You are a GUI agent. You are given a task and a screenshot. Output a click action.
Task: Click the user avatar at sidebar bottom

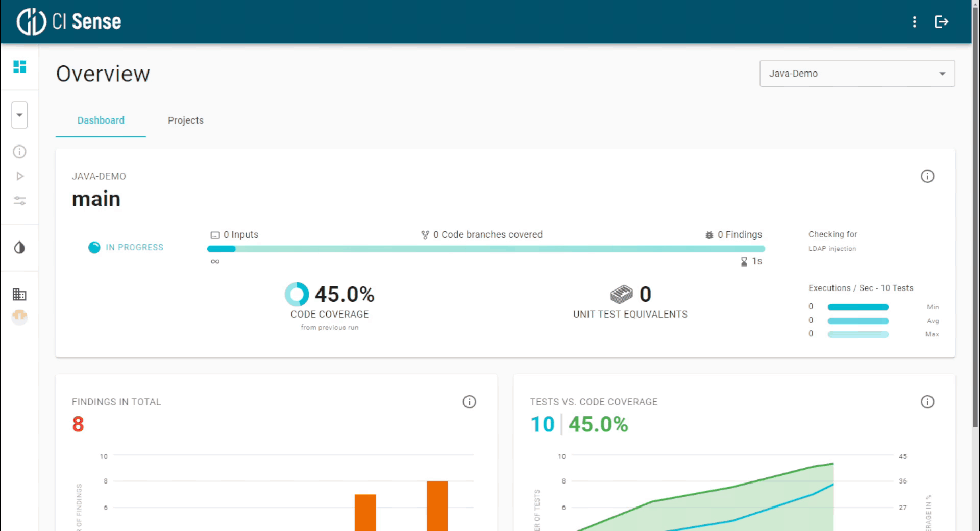coord(19,317)
